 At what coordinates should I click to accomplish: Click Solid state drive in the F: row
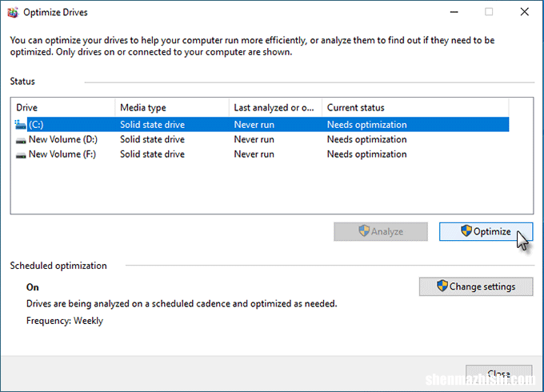coord(152,154)
